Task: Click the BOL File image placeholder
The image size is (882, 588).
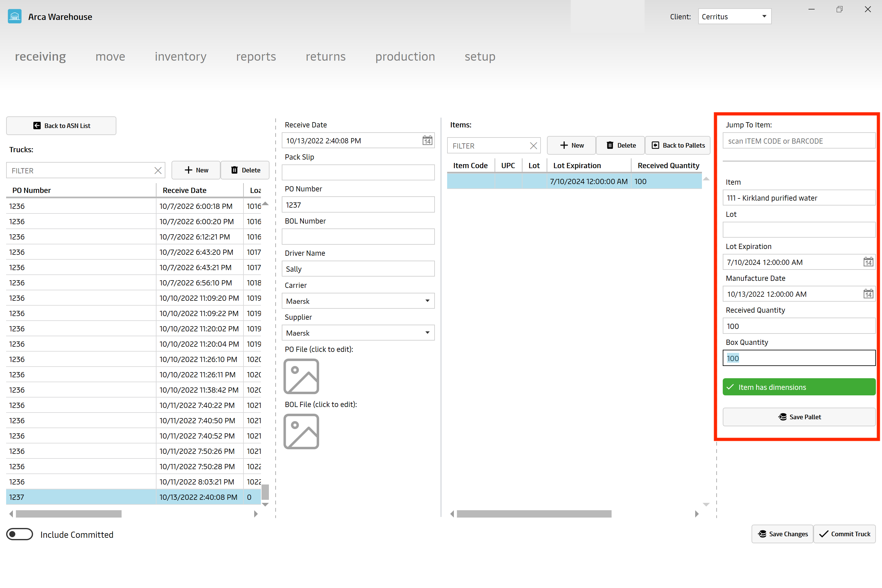Action: [x=301, y=432]
